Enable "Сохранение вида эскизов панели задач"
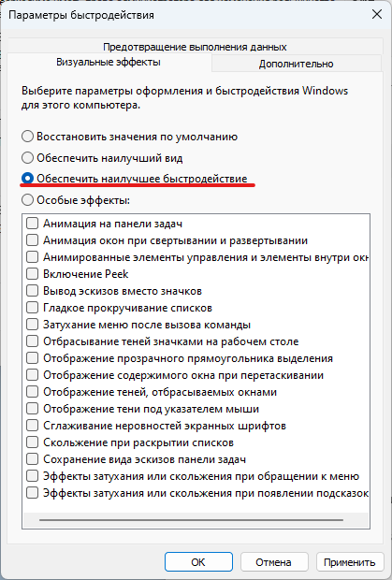Image resolution: width=392 pixels, height=580 pixels. coord(32,459)
